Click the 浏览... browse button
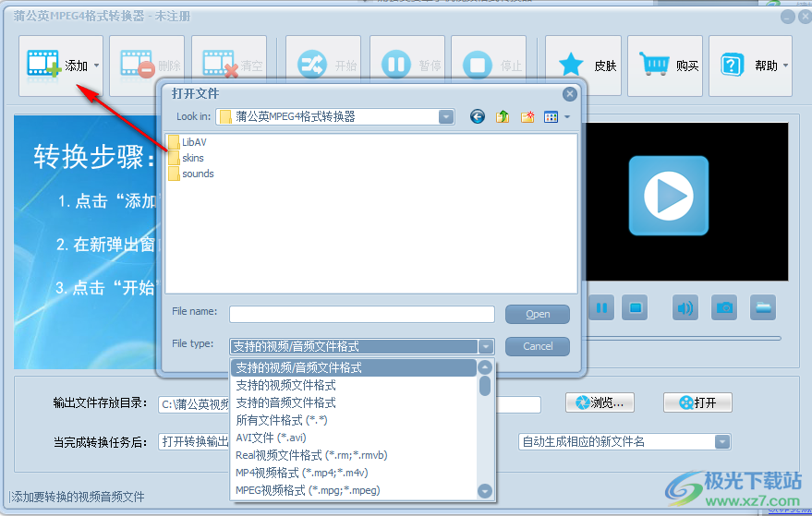 coord(600,402)
